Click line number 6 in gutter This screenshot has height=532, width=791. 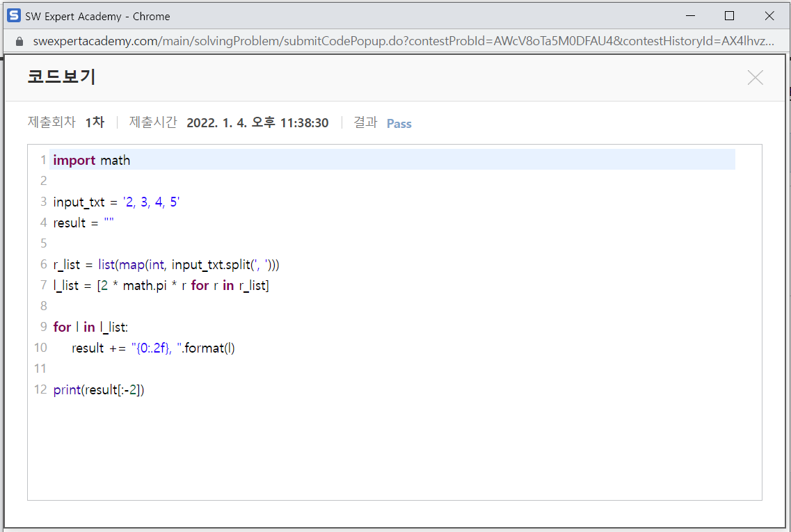coord(43,264)
